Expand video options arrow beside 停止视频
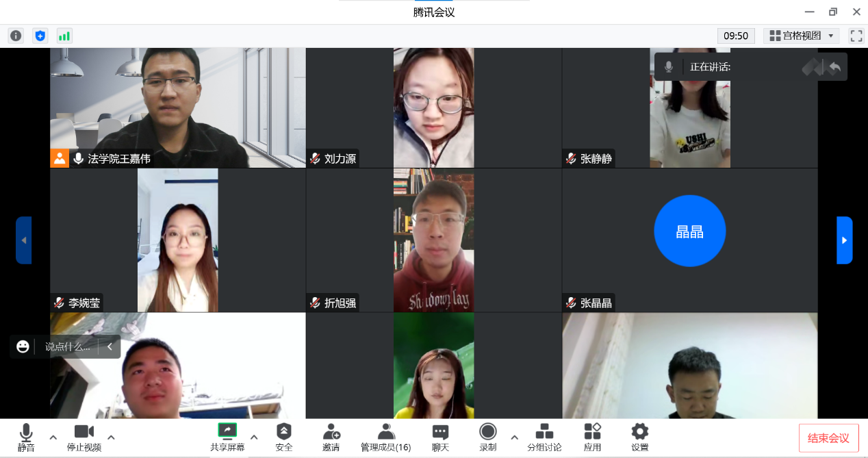This screenshot has width=868, height=458. [x=111, y=437]
